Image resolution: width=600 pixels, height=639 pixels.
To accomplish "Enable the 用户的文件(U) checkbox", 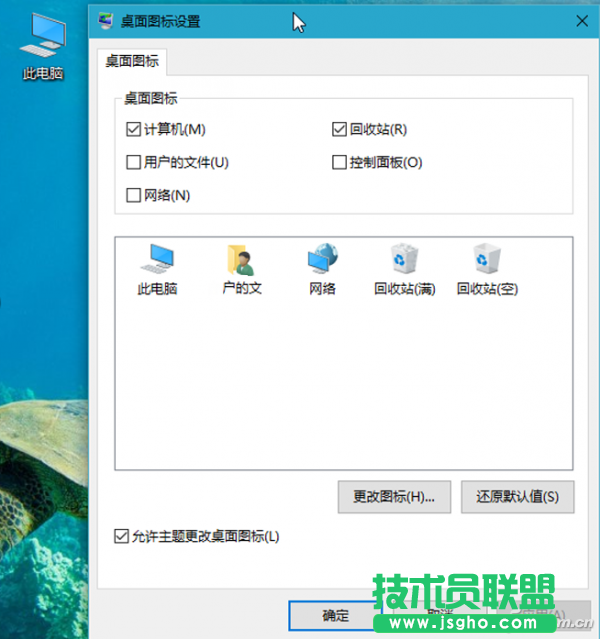I will (x=133, y=162).
